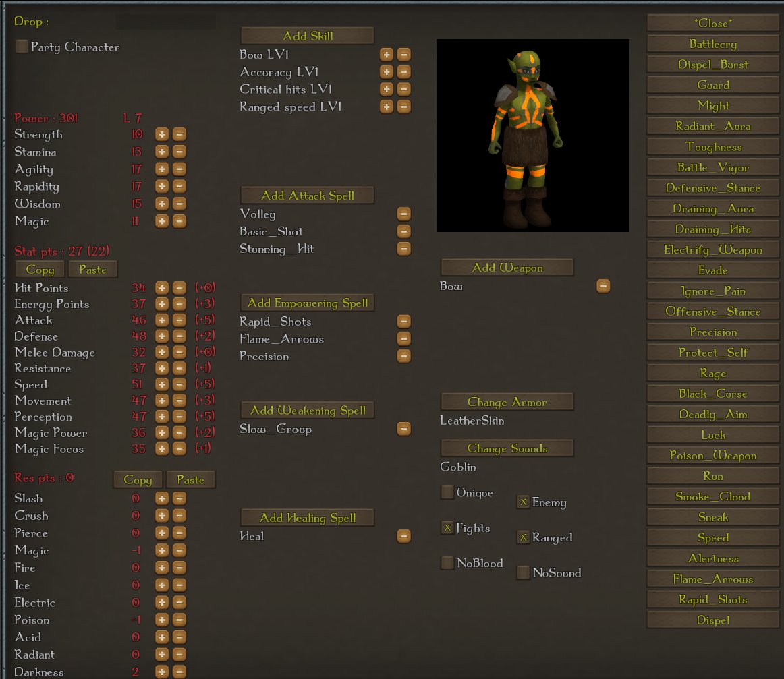Choose Radiant_Aura in the spell list
The width and height of the screenshot is (784, 679).
(x=713, y=126)
